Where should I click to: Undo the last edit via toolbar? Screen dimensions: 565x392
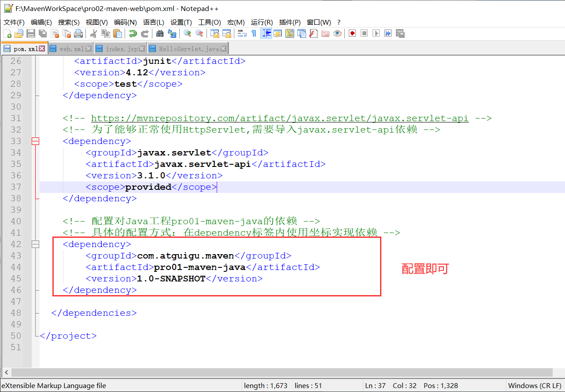pyautogui.click(x=133, y=33)
